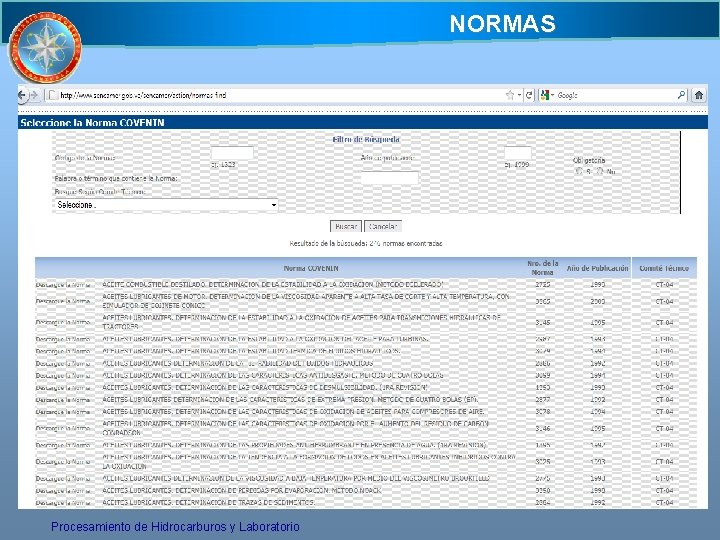Click the magnifier icon in search box
This screenshot has width=720, height=540.
point(681,95)
